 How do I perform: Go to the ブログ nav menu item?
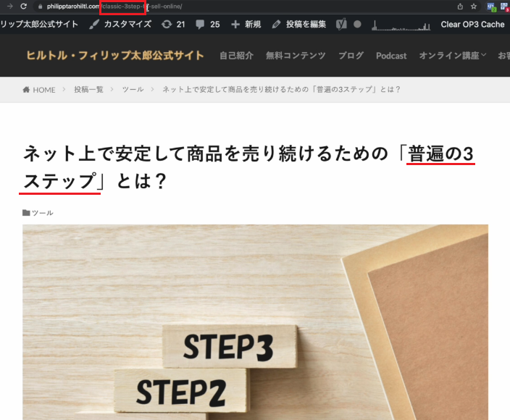[x=351, y=56]
